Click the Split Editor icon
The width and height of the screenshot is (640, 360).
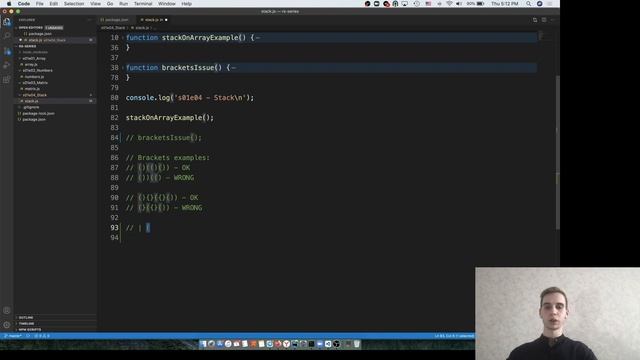[544, 20]
